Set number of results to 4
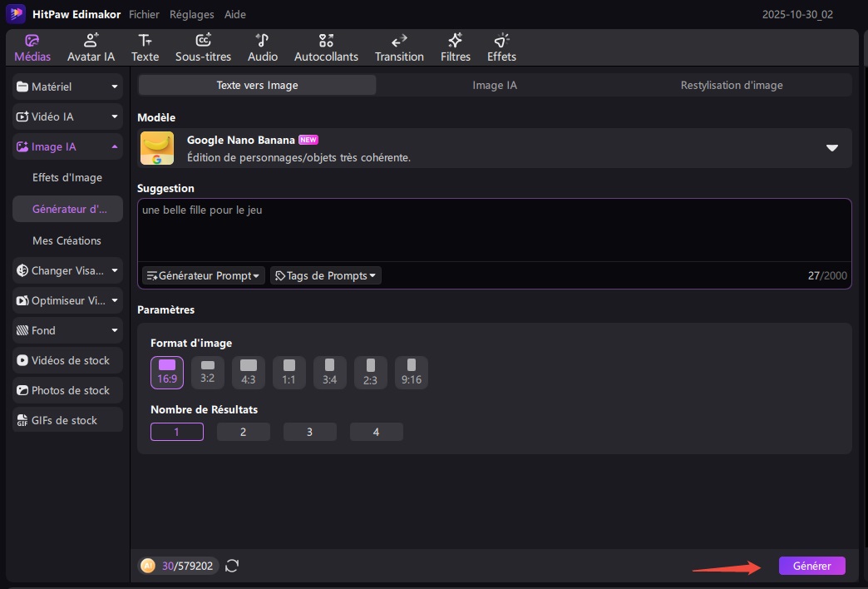This screenshot has height=589, width=868. 376,432
